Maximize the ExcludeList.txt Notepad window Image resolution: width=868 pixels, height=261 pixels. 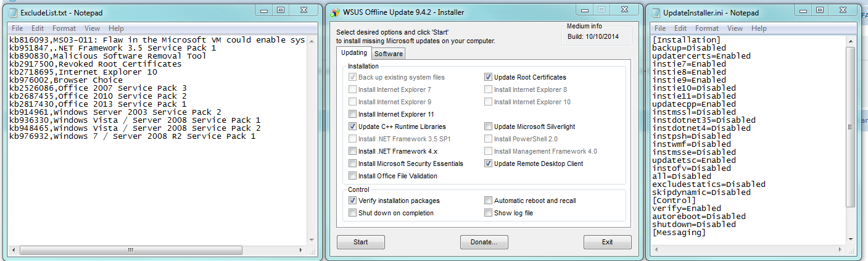click(x=280, y=10)
